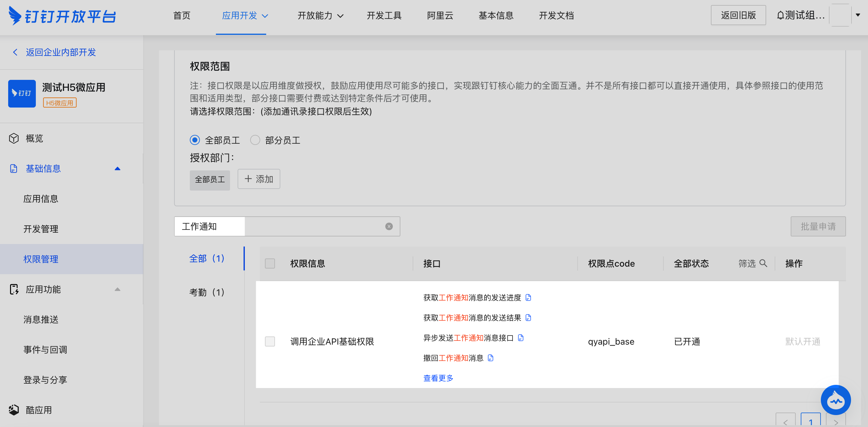Select the 部分员工 radio button
Viewport: 868px width, 427px height.
(x=255, y=140)
